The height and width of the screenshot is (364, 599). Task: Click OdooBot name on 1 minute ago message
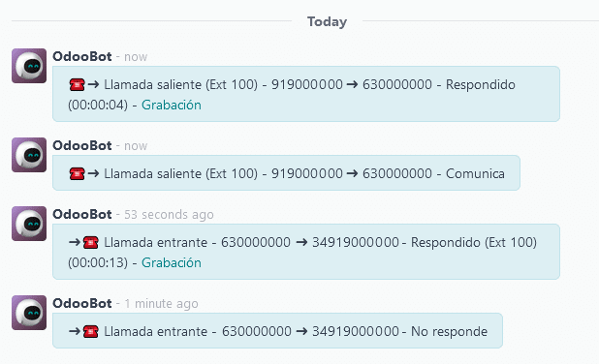[x=82, y=303]
